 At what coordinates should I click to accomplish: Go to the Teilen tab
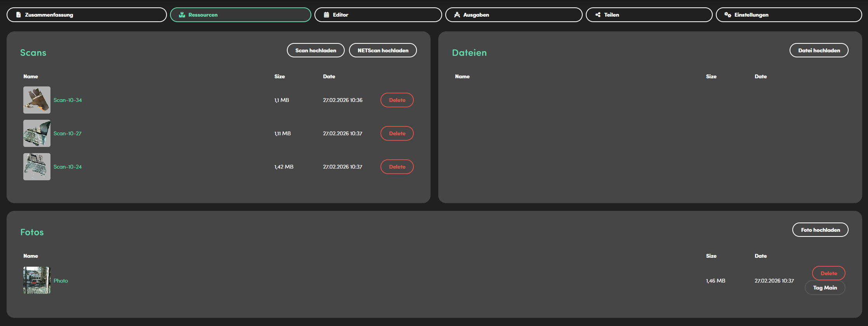click(x=649, y=15)
